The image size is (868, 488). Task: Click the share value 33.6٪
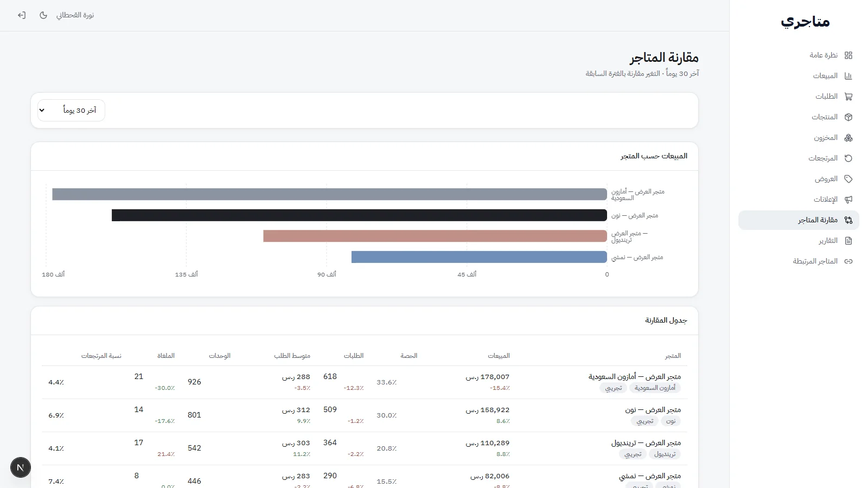point(387,382)
